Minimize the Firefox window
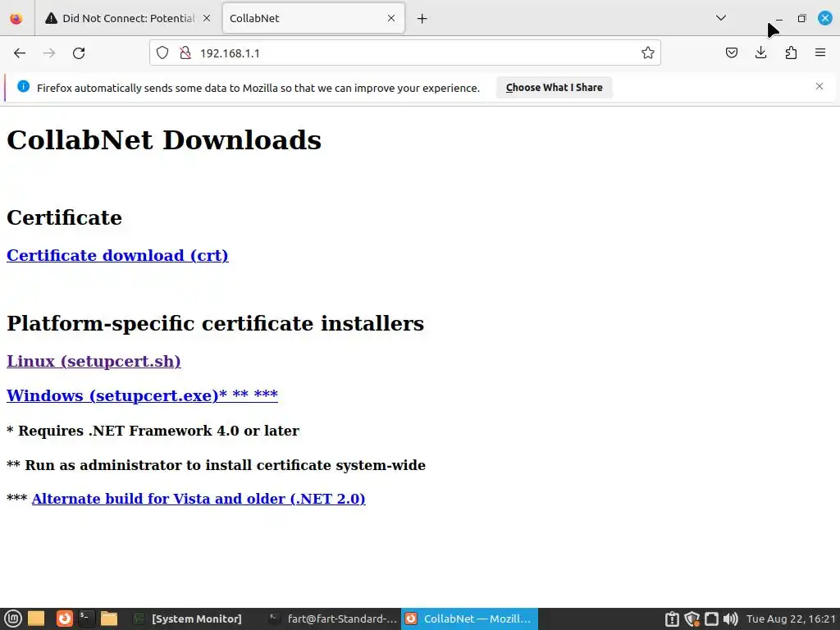This screenshot has width=840, height=630. point(779,19)
